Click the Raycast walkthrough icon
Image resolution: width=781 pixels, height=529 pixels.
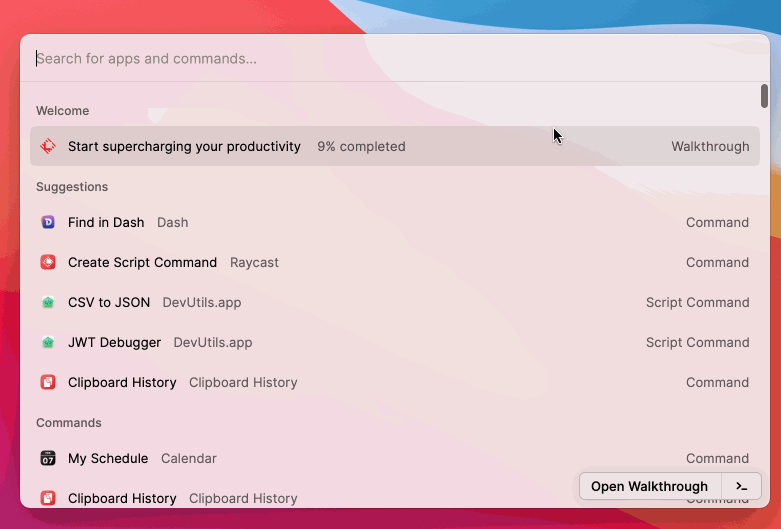click(48, 146)
